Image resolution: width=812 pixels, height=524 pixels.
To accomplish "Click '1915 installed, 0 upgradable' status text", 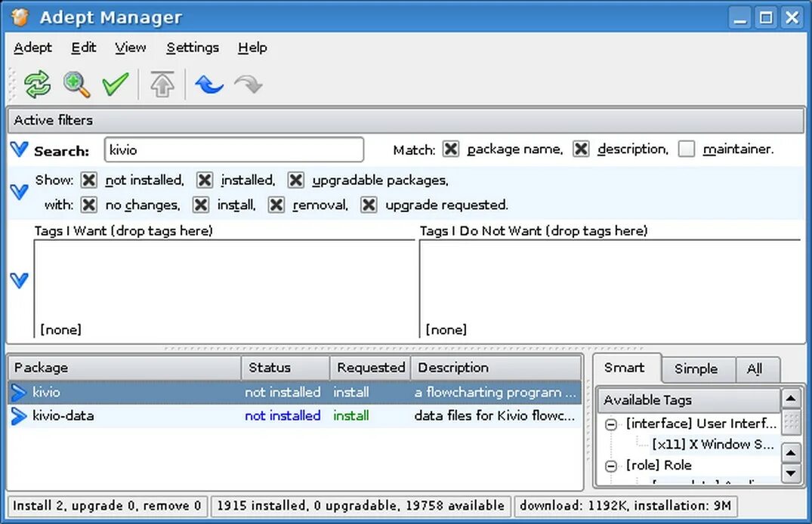I will [x=360, y=506].
